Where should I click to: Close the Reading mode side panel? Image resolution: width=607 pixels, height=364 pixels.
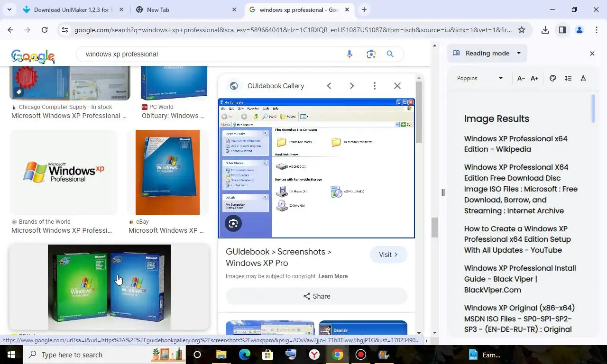point(592,54)
